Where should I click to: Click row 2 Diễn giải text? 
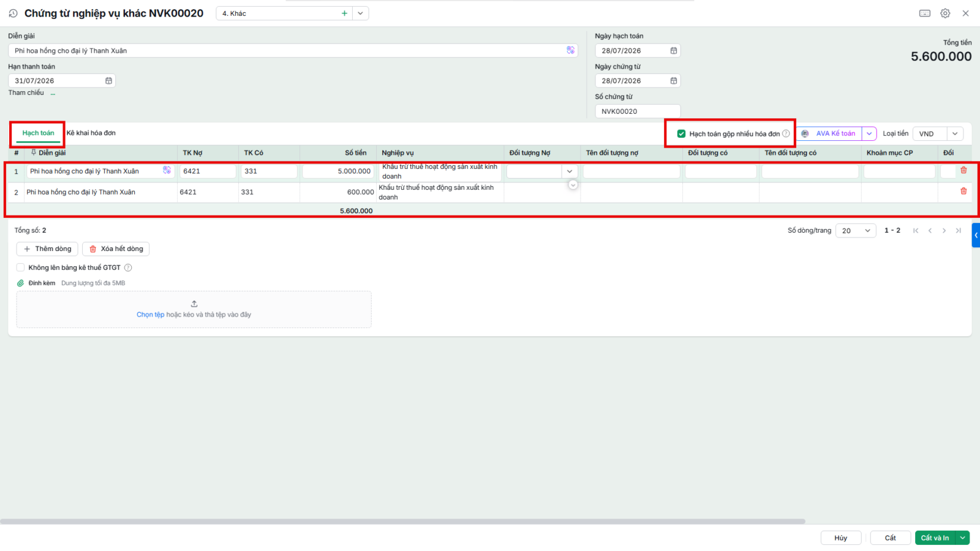81,192
